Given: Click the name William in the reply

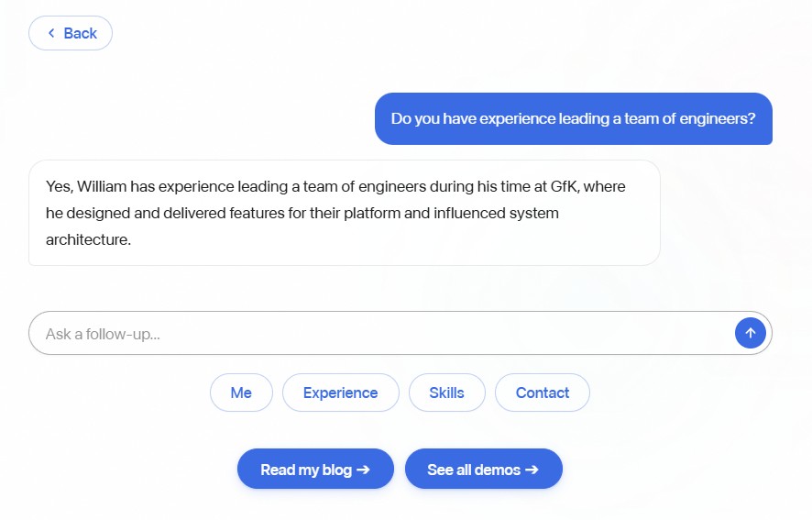Looking at the screenshot, I should [x=101, y=186].
